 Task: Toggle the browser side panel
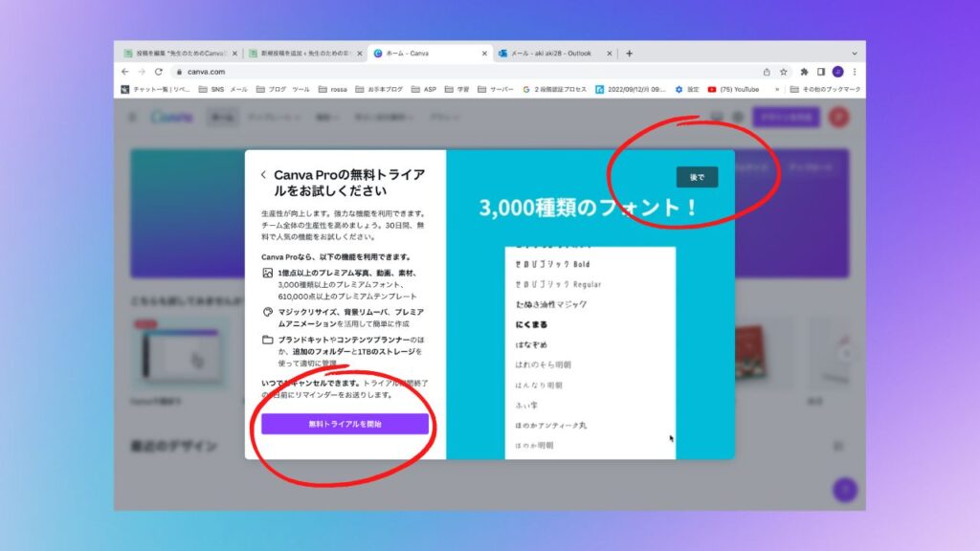point(821,72)
